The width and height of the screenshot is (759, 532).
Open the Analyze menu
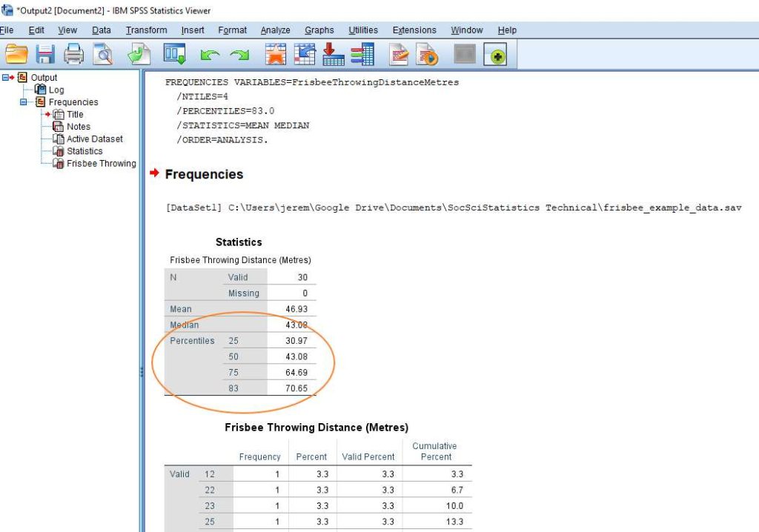click(275, 30)
